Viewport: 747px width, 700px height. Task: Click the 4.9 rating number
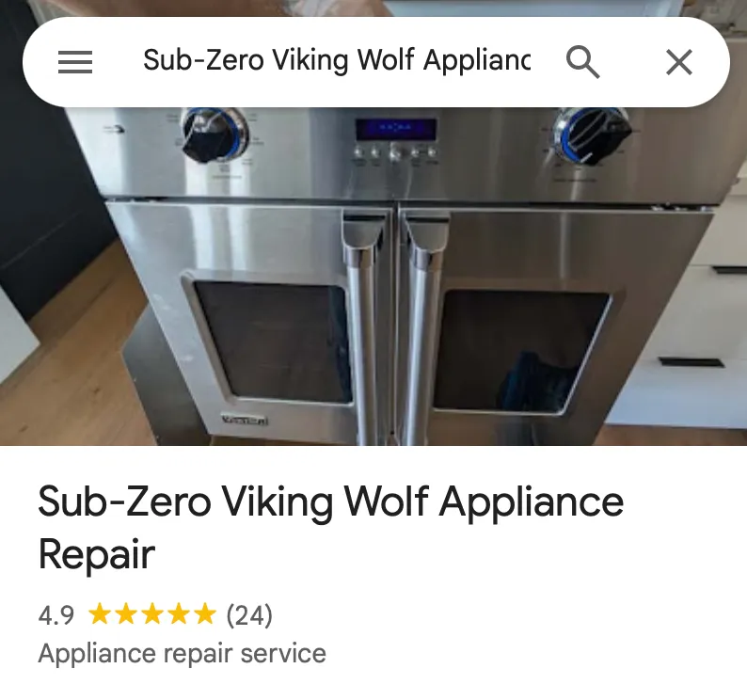click(56, 615)
